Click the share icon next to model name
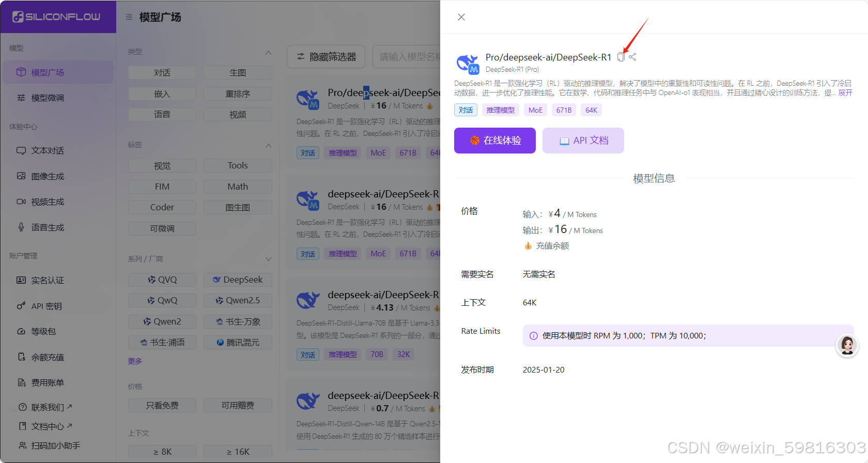Image resolution: width=868 pixels, height=463 pixels. click(x=632, y=57)
